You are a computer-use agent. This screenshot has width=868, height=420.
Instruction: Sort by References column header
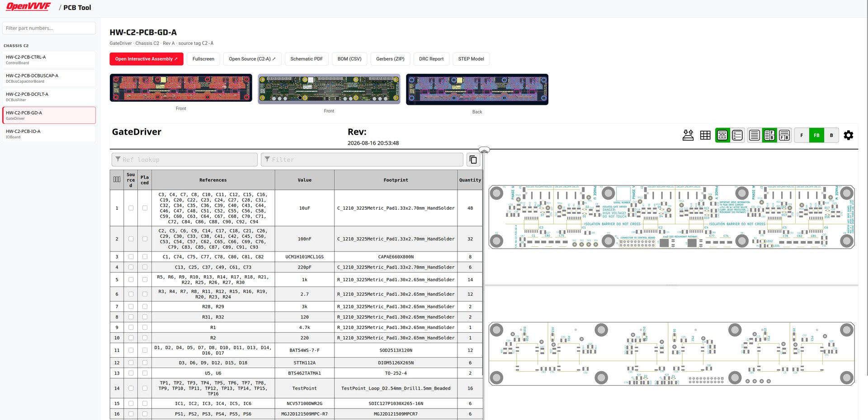click(x=213, y=180)
